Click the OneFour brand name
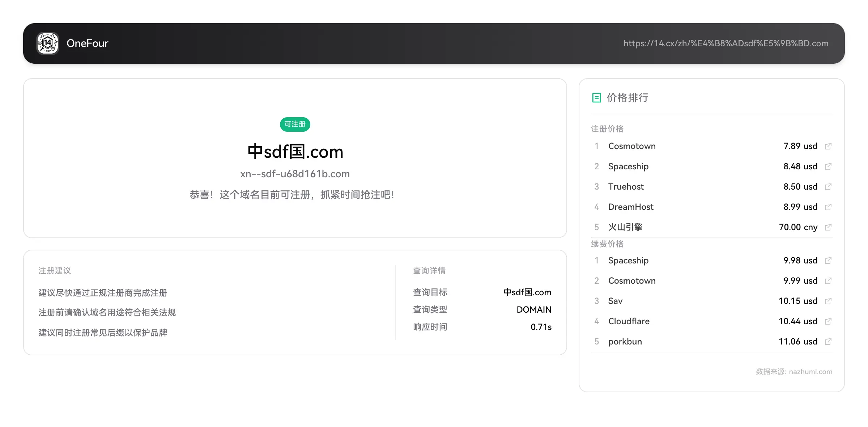 (x=88, y=43)
